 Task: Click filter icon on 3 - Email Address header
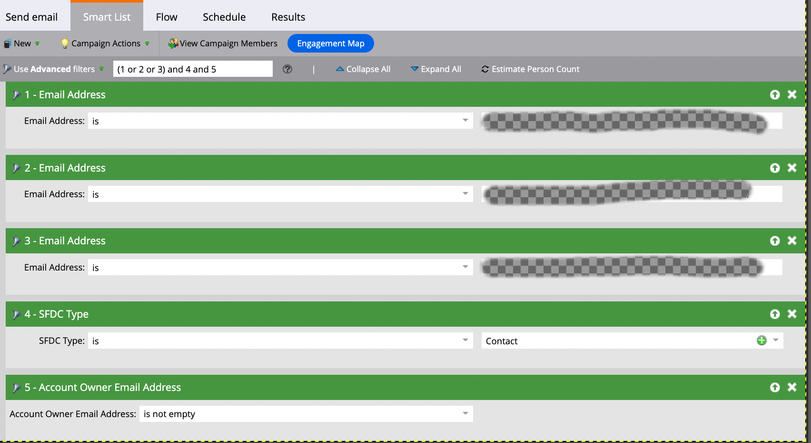16,241
